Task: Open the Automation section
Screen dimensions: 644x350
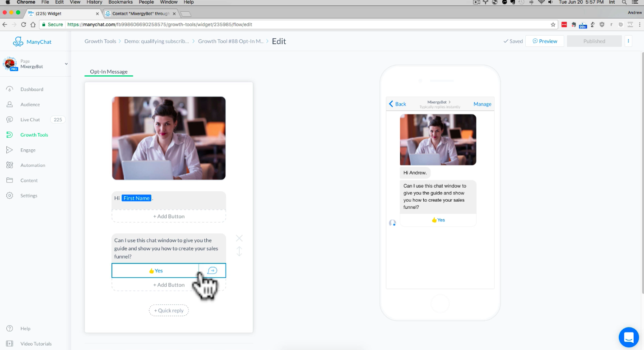Action: tap(32, 166)
